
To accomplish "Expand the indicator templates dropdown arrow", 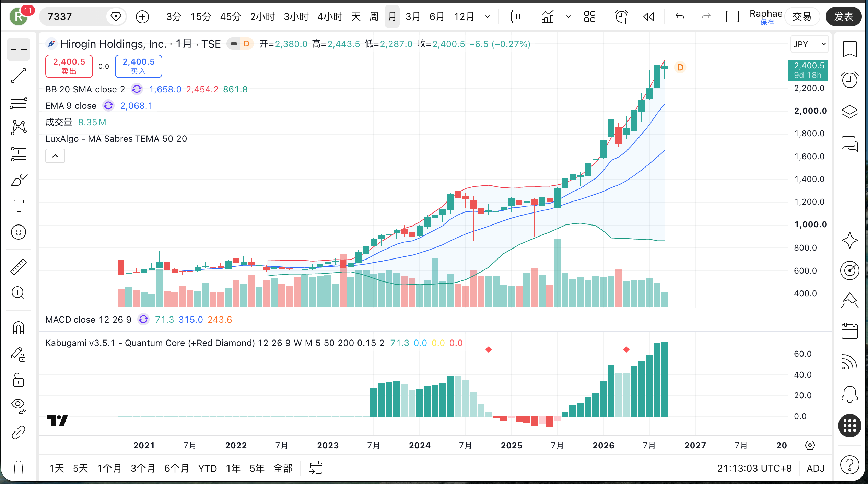I will [568, 16].
